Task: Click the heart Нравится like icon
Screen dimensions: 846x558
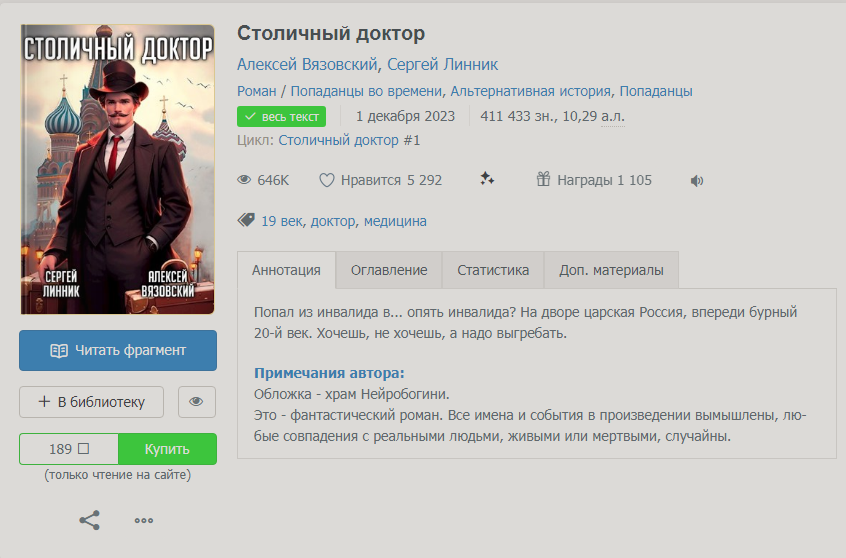Action: coord(326,180)
